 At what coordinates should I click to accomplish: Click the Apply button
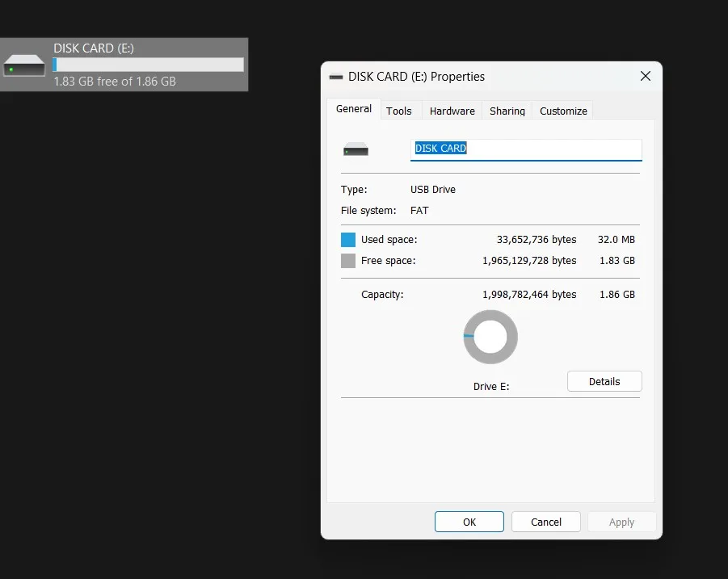point(621,522)
